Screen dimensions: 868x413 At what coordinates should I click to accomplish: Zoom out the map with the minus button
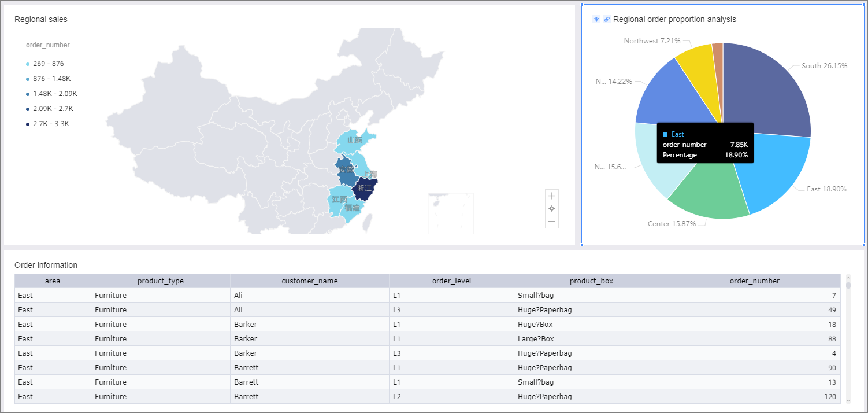click(552, 222)
